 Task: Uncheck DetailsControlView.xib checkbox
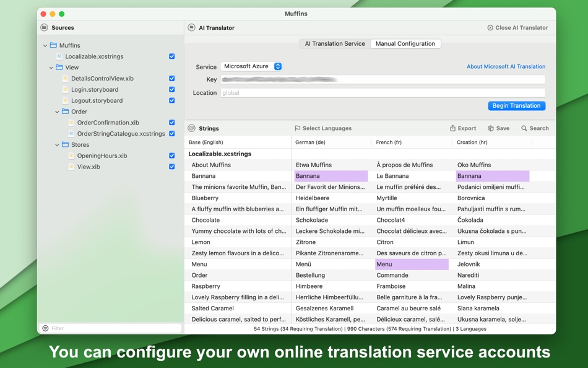(171, 79)
